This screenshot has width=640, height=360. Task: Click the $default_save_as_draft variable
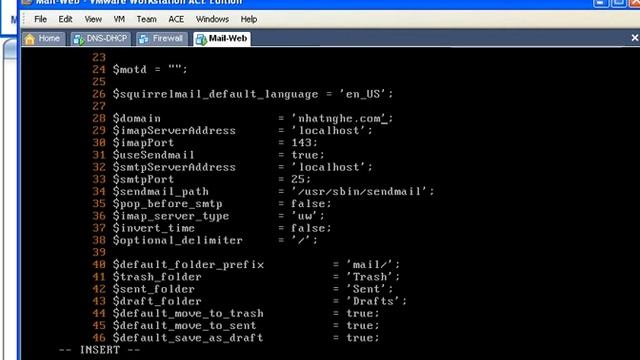click(x=188, y=338)
